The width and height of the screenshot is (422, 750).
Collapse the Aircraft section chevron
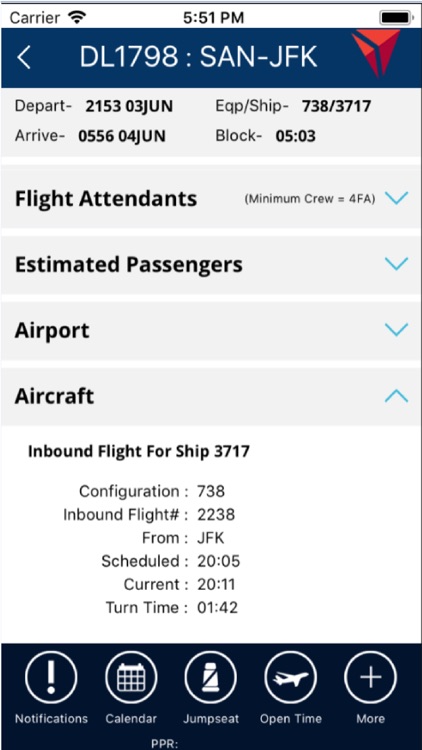pos(397,396)
